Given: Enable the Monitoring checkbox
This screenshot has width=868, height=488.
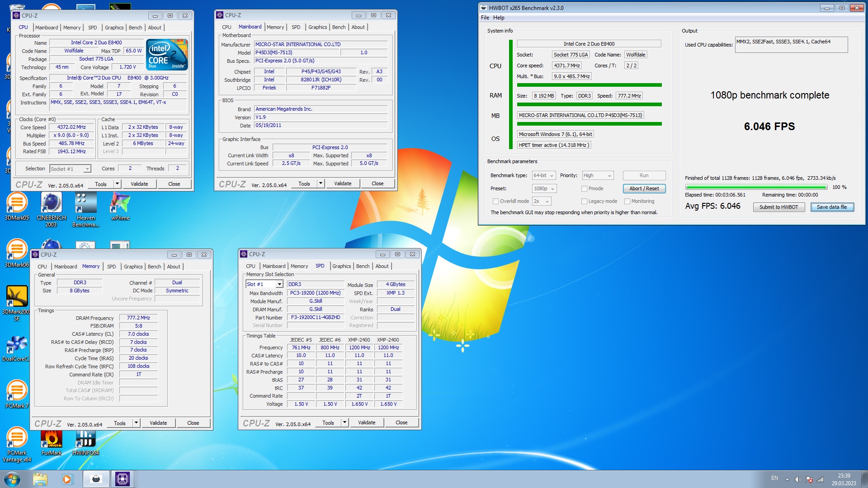Looking at the screenshot, I should (627, 201).
